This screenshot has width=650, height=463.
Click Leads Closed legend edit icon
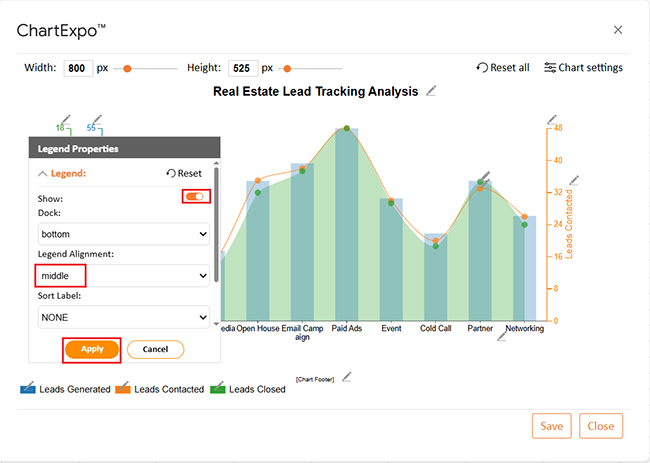coord(219,388)
